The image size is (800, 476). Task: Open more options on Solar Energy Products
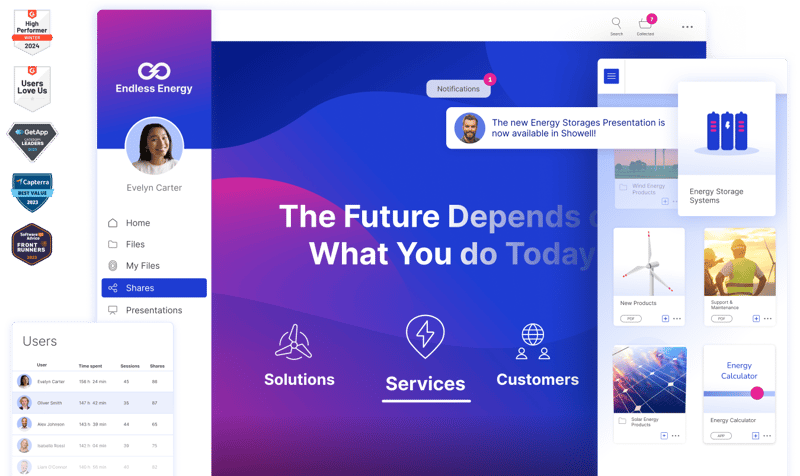pos(676,436)
